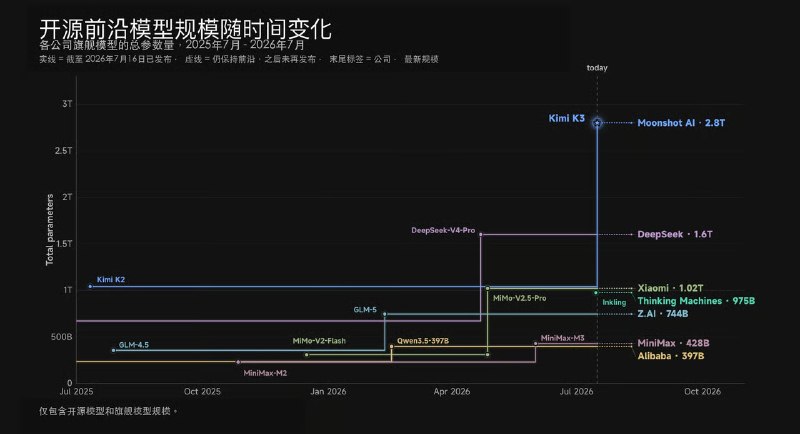
Task: Click the Kimi K2 data point
Action: point(90,287)
